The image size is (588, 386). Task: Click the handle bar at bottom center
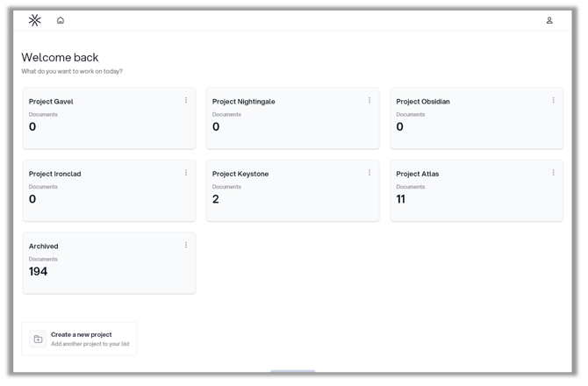[292, 372]
